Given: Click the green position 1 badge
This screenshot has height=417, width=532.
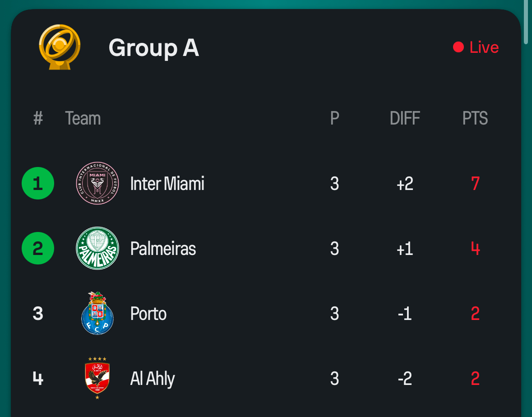Looking at the screenshot, I should tap(38, 183).
